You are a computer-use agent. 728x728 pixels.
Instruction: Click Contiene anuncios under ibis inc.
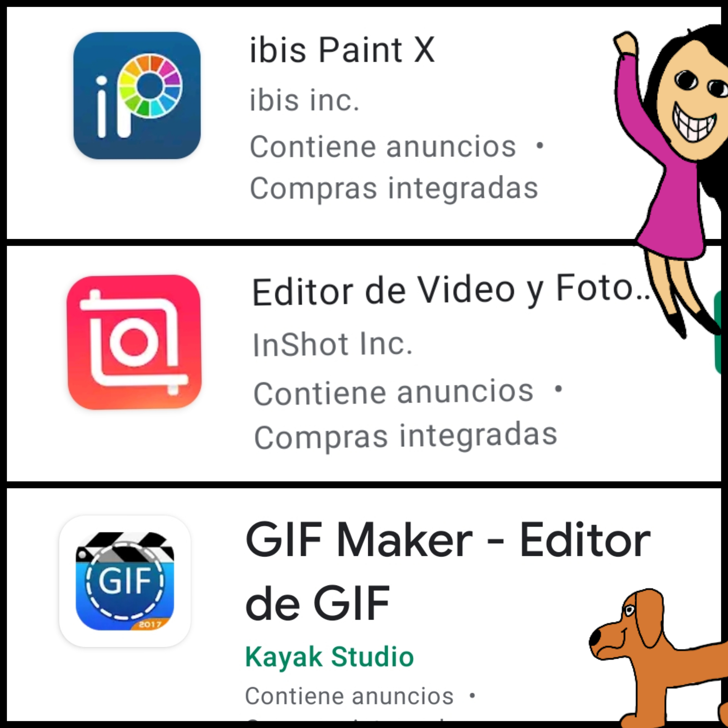[383, 146]
